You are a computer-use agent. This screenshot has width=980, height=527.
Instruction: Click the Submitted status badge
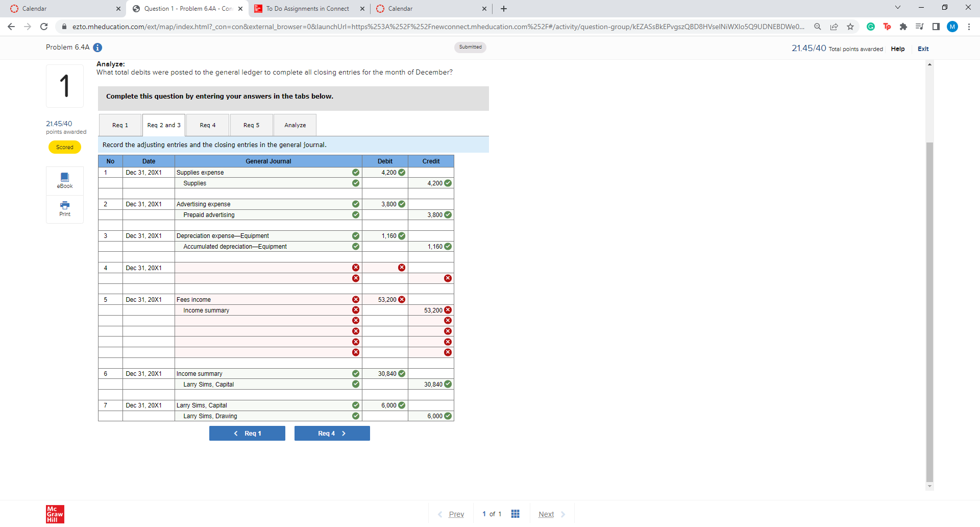(470, 47)
